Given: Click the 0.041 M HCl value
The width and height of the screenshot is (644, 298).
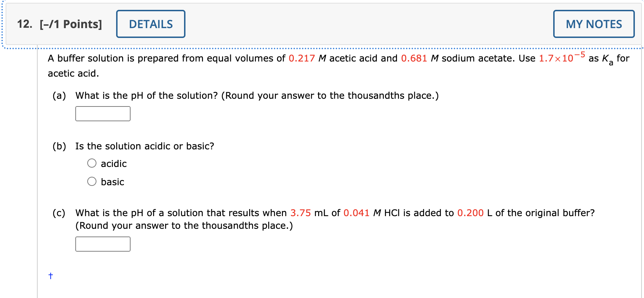Looking at the screenshot, I should pos(356,213).
